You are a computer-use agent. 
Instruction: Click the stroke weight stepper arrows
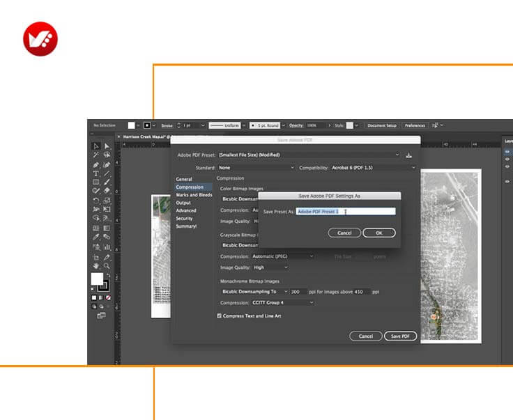178,125
